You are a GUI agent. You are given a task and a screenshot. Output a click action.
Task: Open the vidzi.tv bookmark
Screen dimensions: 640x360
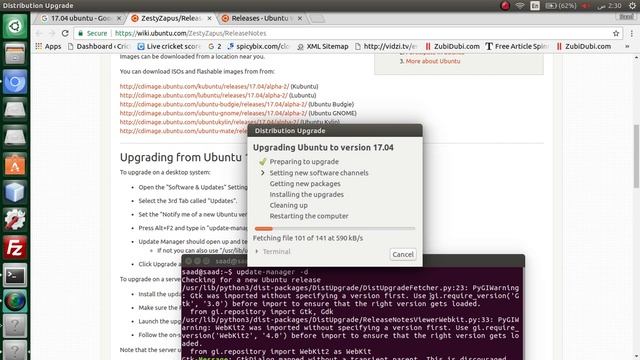tap(386, 46)
